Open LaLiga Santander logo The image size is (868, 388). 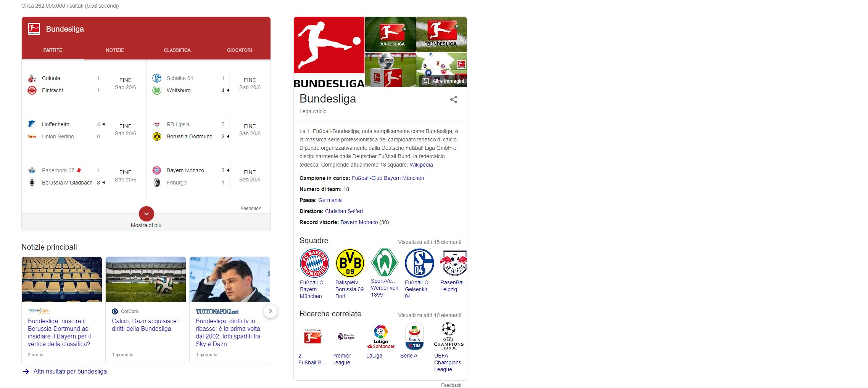[x=381, y=336]
